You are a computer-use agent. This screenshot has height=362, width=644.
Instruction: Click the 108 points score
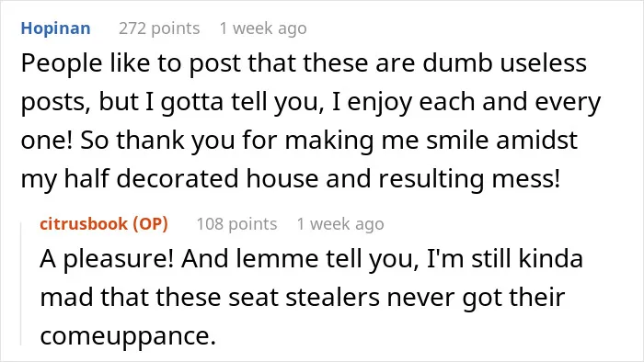click(236, 224)
